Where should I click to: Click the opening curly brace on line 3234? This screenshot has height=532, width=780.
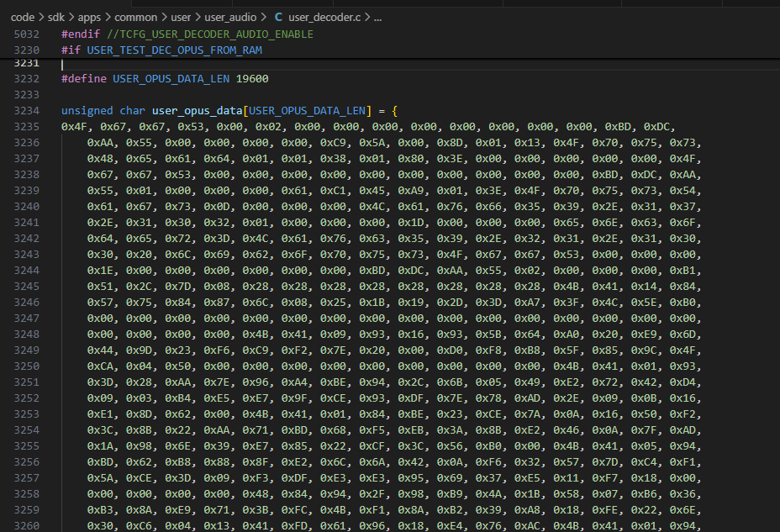[x=394, y=110]
